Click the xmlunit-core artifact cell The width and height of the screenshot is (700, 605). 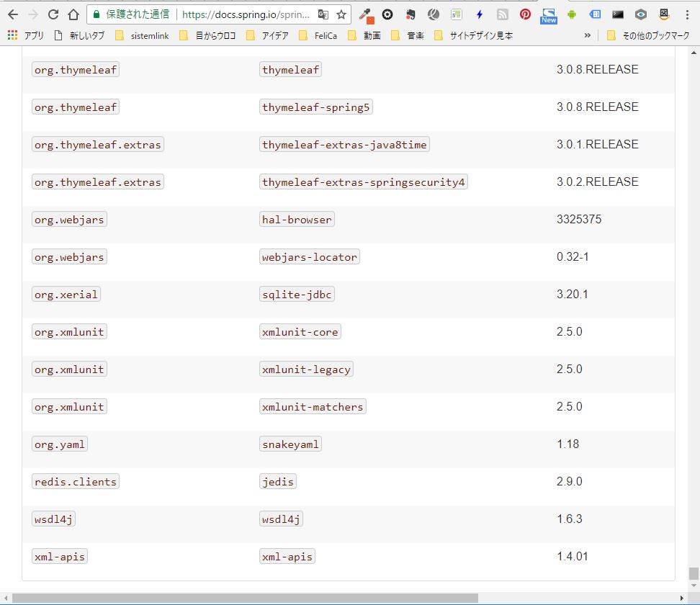click(x=300, y=332)
